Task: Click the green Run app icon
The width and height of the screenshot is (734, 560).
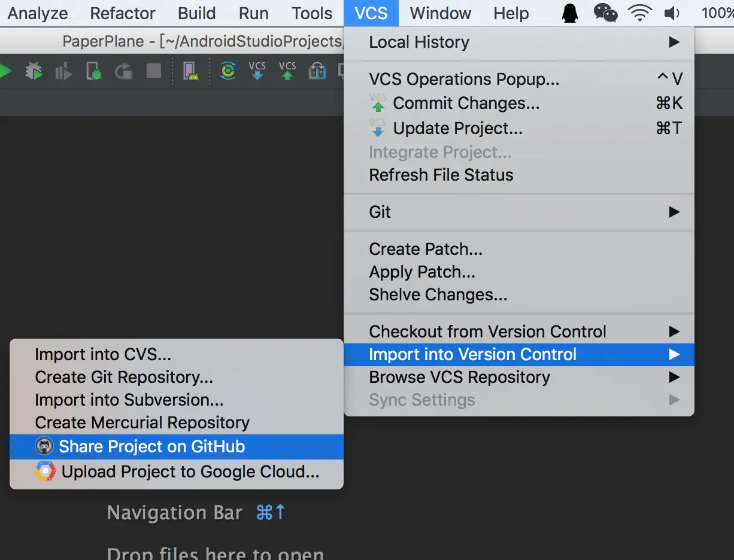Action: pos(5,72)
